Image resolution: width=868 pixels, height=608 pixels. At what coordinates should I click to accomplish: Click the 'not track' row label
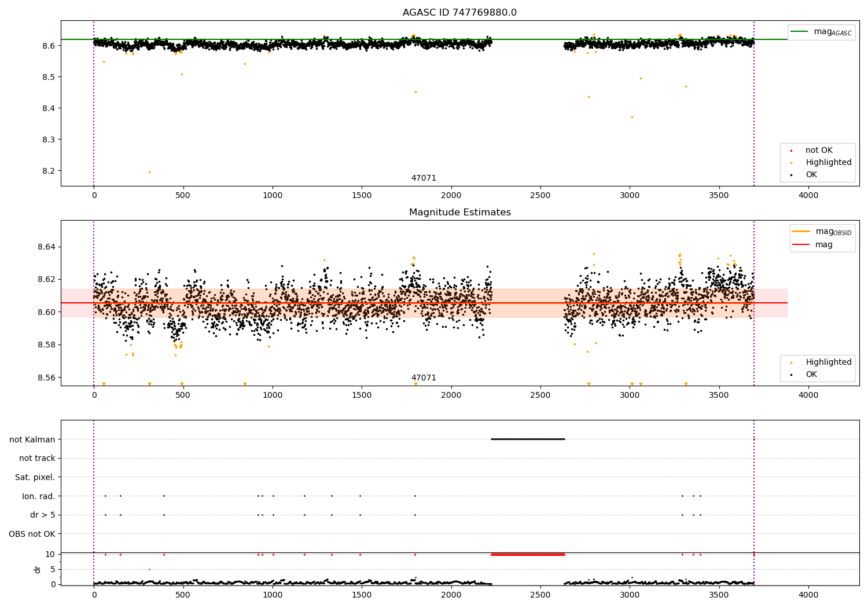pyautogui.click(x=37, y=459)
